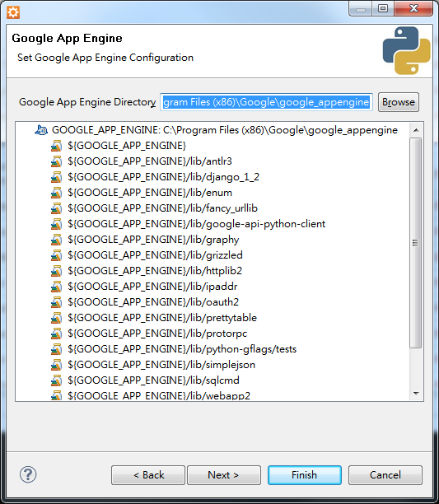Select the lib/google-api-python-client entry
This screenshot has width=439, height=504.
point(196,224)
